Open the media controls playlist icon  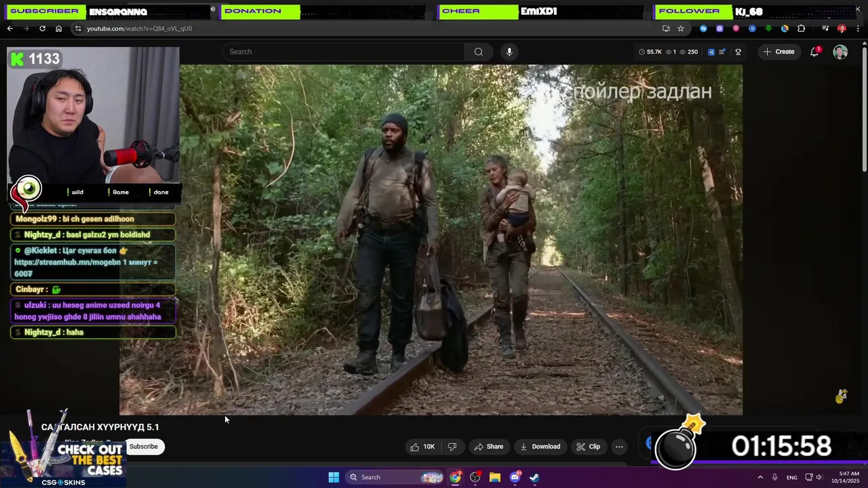coord(825,28)
